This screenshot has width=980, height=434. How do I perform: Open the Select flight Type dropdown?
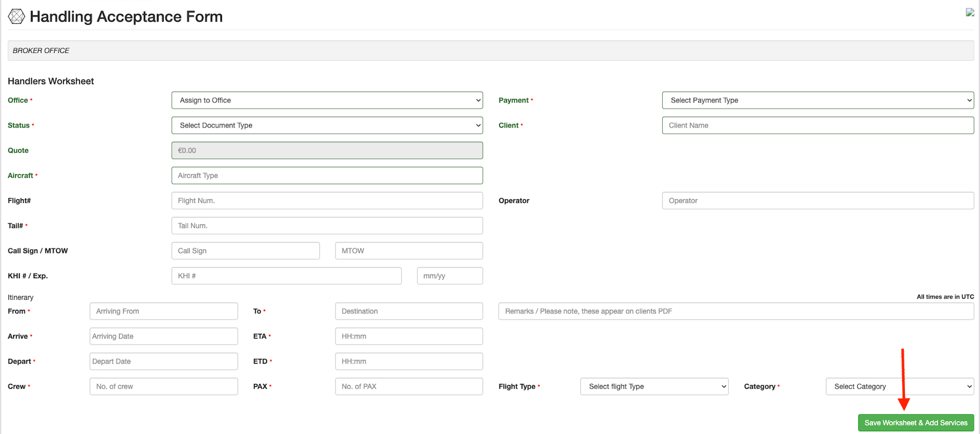point(654,386)
